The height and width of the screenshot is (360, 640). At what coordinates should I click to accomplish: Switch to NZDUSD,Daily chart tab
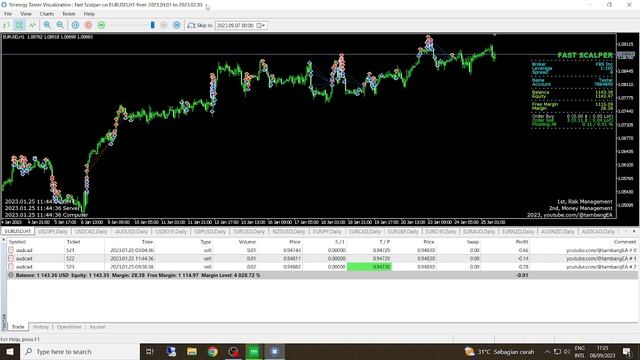(x=289, y=231)
